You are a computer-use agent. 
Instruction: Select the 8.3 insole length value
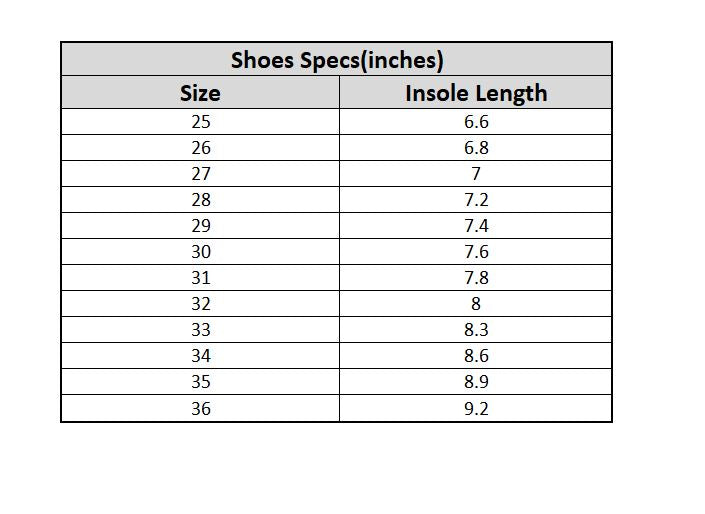(x=476, y=330)
